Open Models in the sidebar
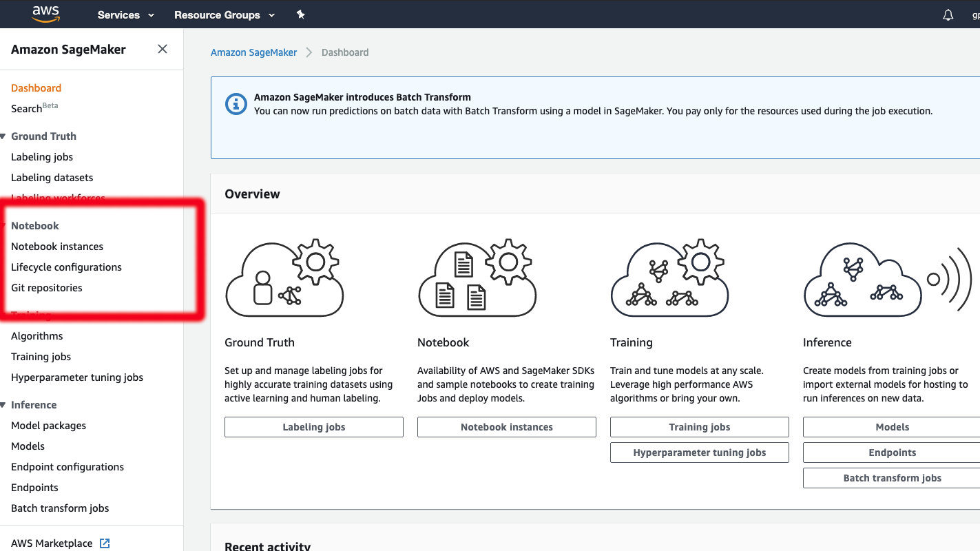This screenshot has height=551, width=980. 28,446
